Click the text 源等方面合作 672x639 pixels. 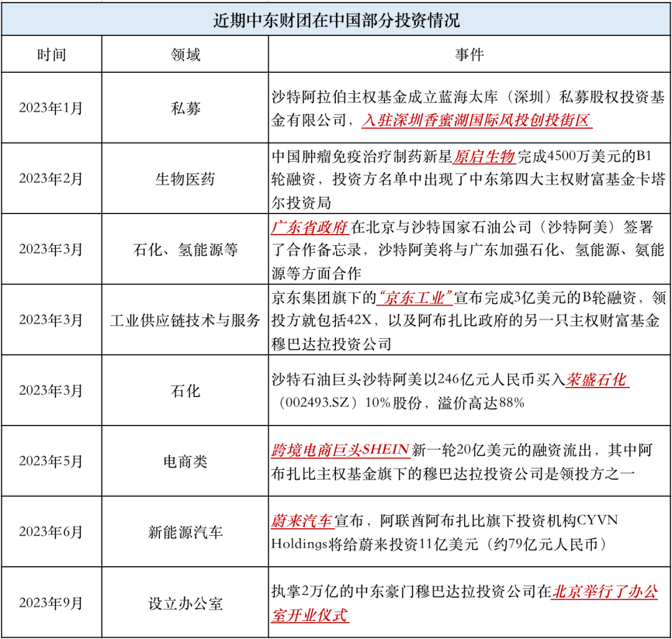tap(316, 273)
